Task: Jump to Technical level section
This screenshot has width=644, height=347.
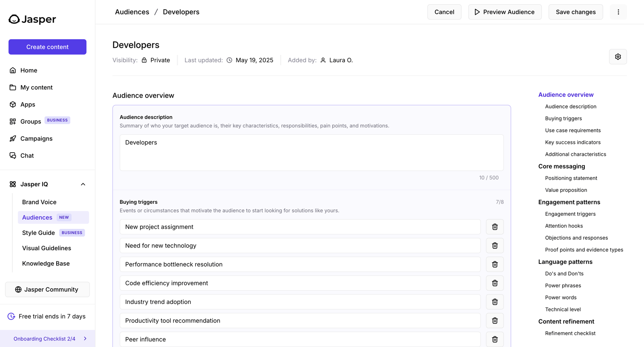Action: tap(563, 309)
